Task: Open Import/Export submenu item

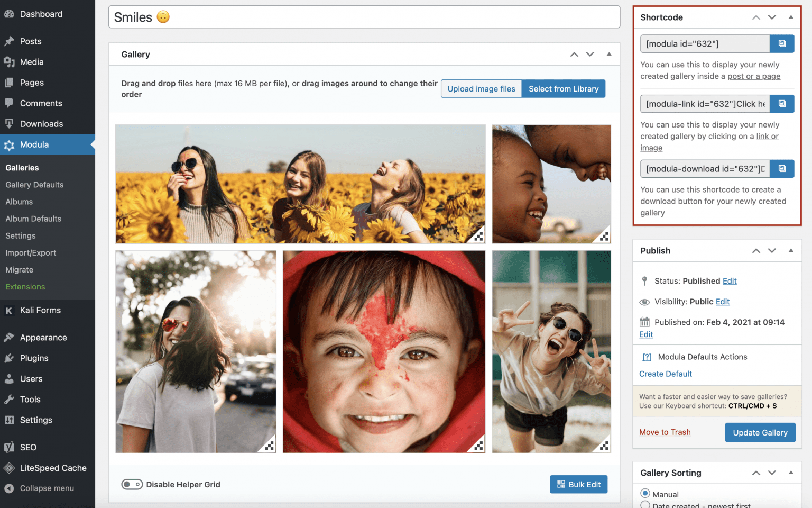Action: pyautogui.click(x=31, y=253)
